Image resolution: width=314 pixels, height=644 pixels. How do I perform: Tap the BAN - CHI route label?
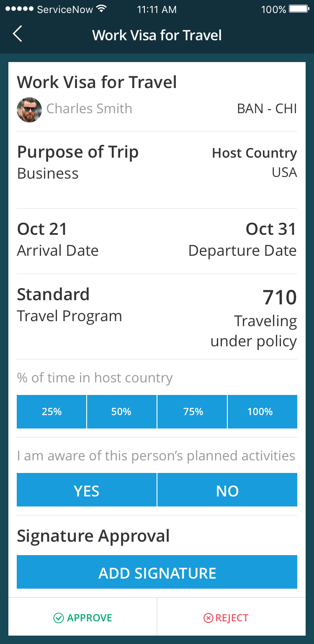(x=267, y=109)
